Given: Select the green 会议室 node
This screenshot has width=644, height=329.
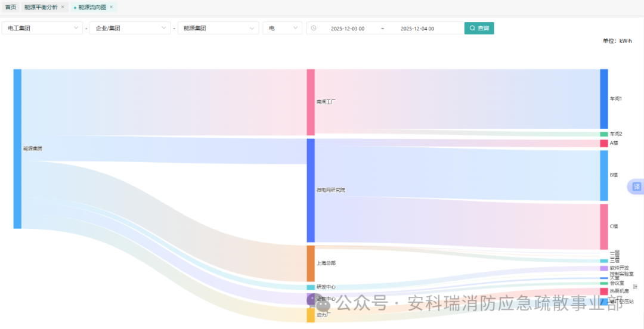Looking at the screenshot, I should point(603,283).
